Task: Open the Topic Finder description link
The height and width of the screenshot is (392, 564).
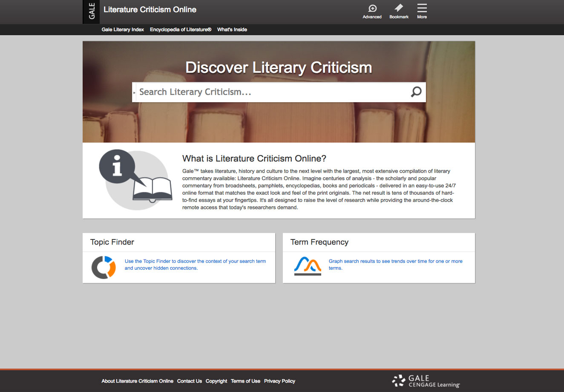Action: click(x=195, y=265)
